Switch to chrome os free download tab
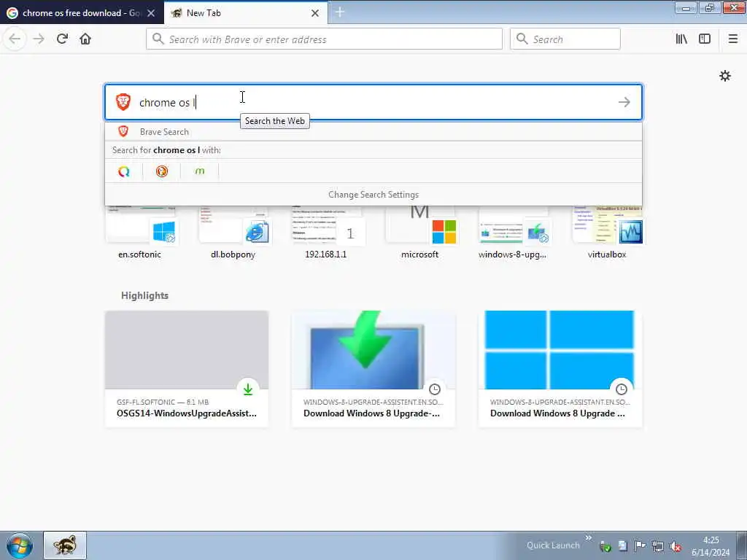The image size is (747, 560). pyautogui.click(x=81, y=13)
